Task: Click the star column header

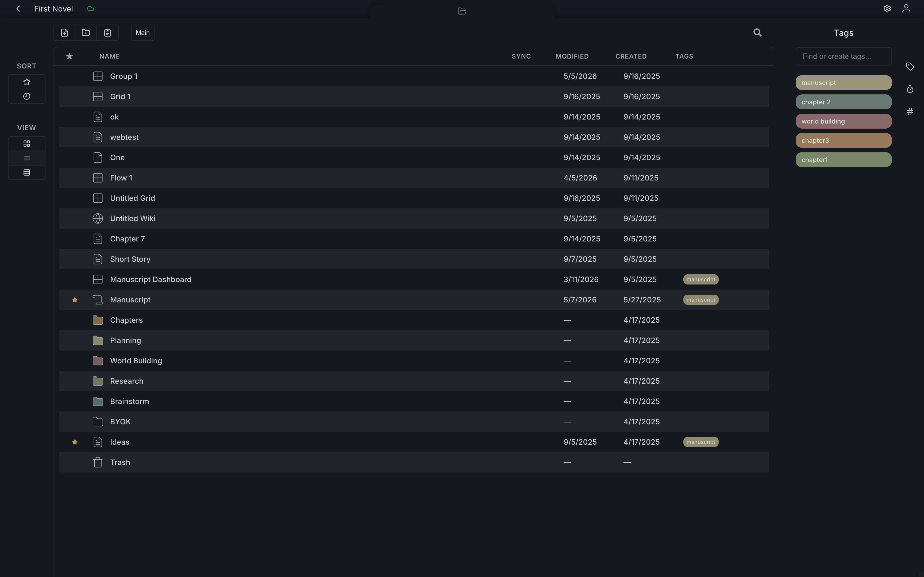Action: tap(69, 56)
